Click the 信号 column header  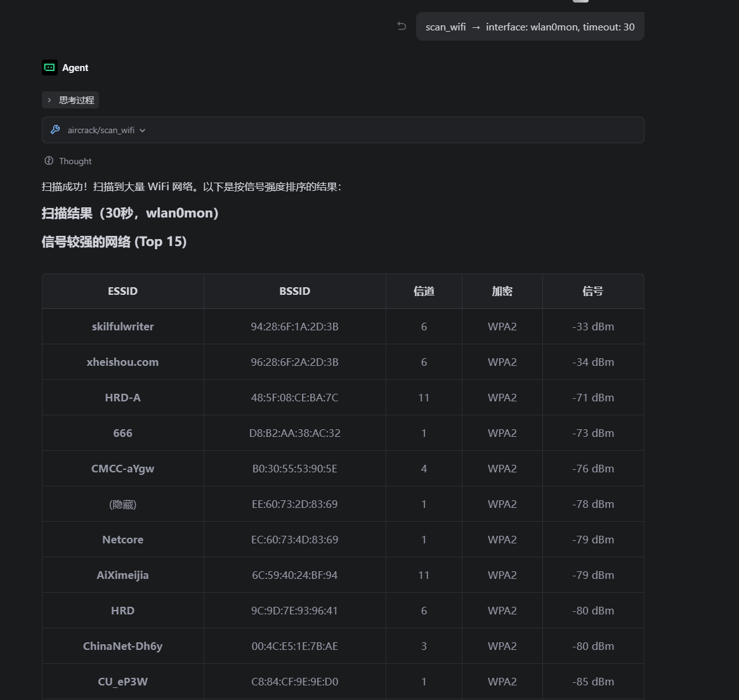click(x=593, y=291)
